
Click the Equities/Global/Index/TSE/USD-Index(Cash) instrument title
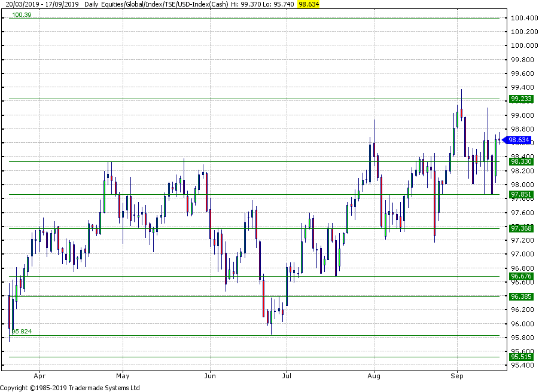coord(165,4)
